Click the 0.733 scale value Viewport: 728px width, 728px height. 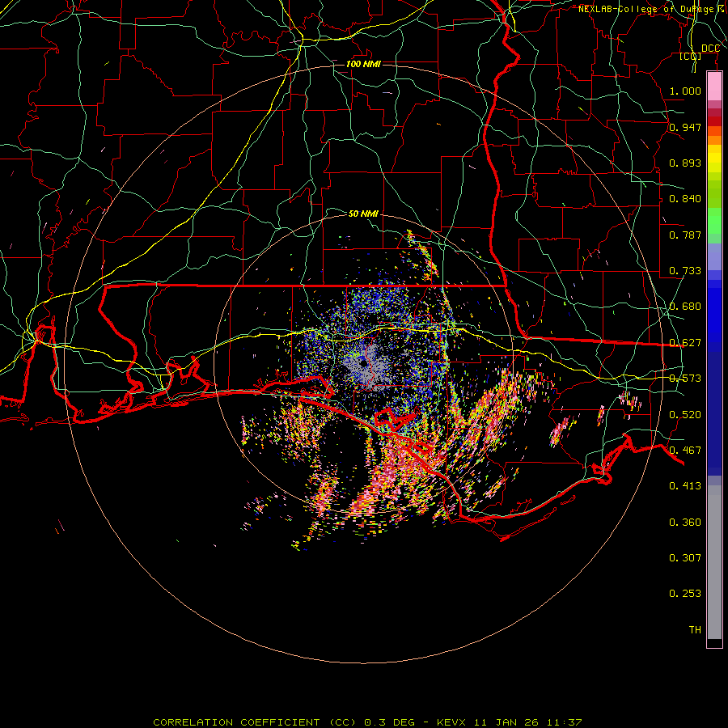click(x=685, y=271)
